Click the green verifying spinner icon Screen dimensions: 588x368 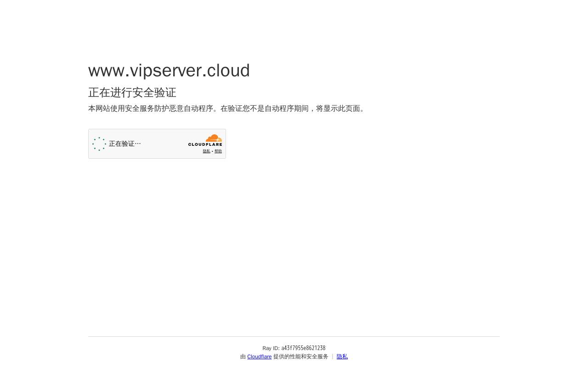99,144
